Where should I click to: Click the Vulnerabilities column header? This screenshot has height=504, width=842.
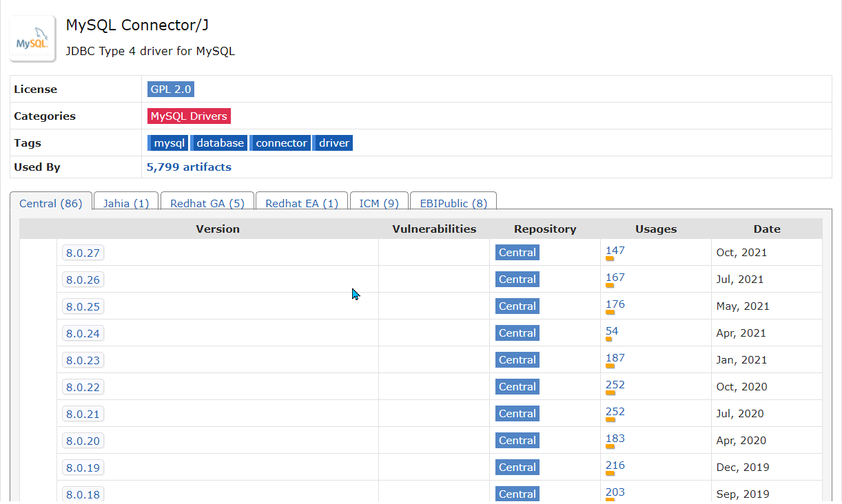click(434, 229)
